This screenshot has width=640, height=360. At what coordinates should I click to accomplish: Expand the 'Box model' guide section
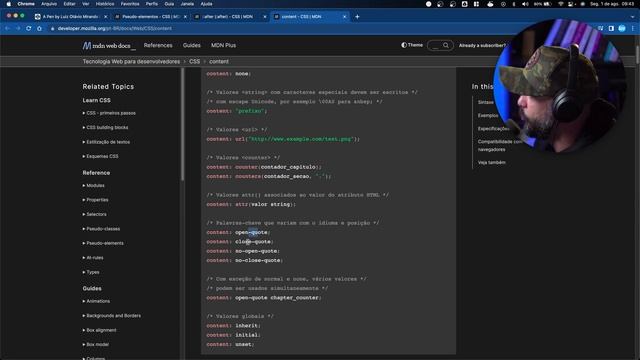pos(96,344)
